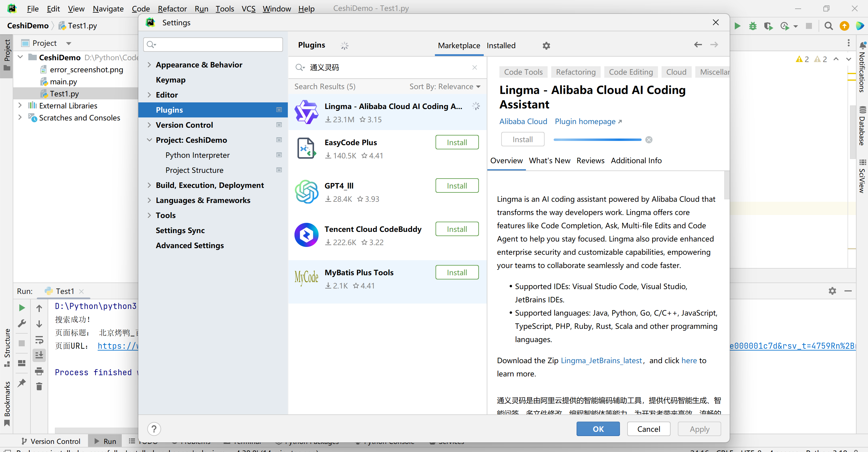Collapse Project: CeshiDemo settings section
868x452 pixels.
(149, 140)
